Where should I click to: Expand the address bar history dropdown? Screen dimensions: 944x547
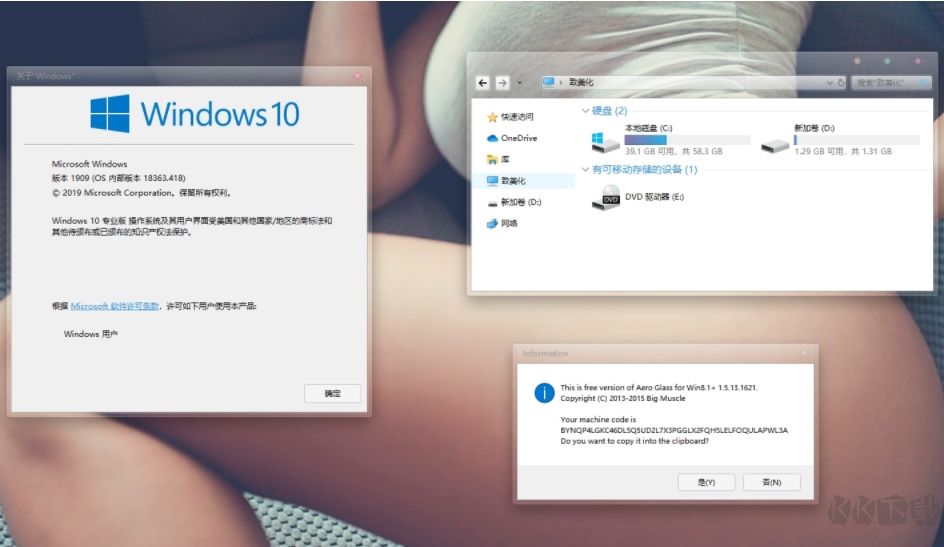[829, 83]
